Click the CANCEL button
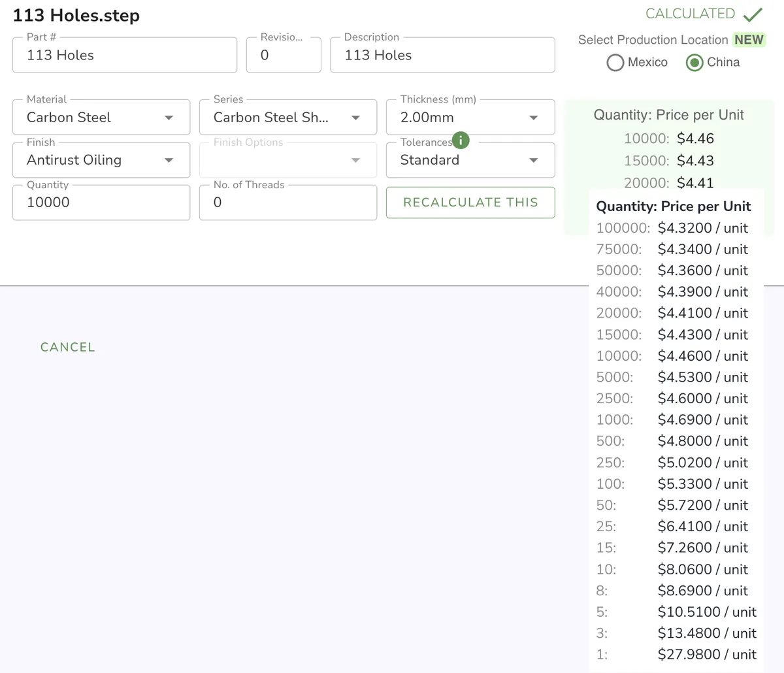This screenshot has height=673, width=784. pos(68,348)
